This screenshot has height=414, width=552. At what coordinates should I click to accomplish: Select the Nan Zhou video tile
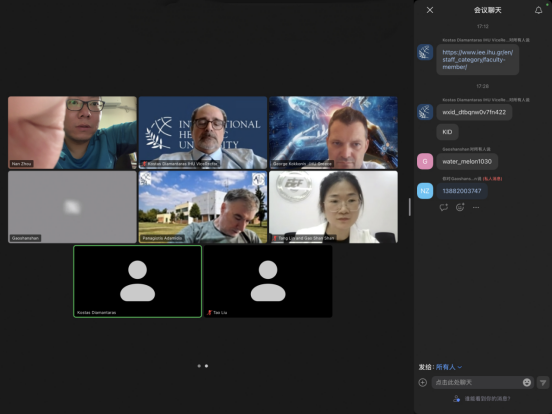(x=72, y=133)
